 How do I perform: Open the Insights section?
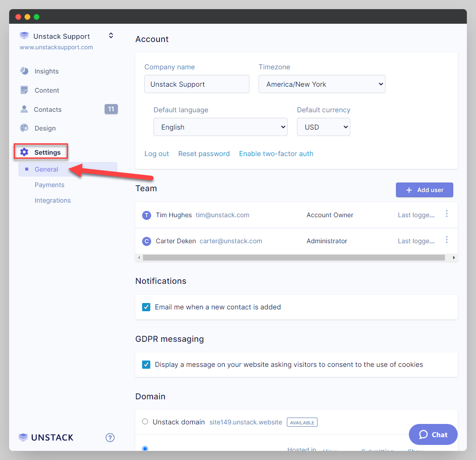[47, 71]
